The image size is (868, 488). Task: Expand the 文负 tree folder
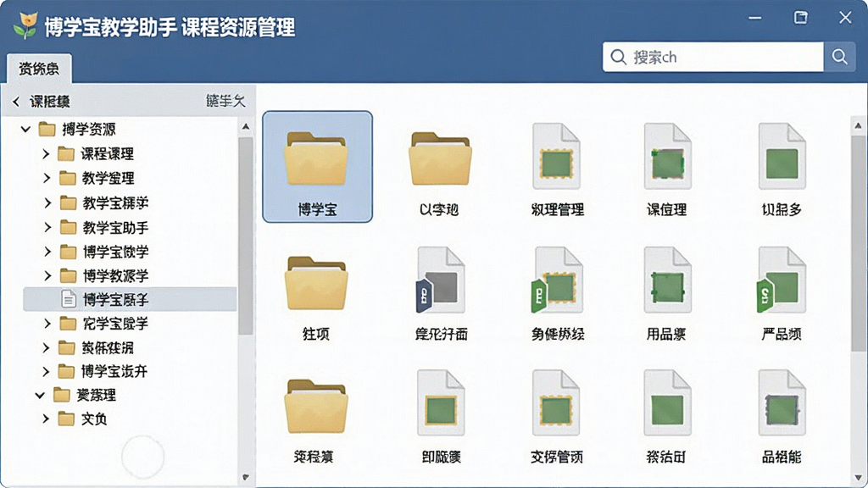[x=46, y=419]
